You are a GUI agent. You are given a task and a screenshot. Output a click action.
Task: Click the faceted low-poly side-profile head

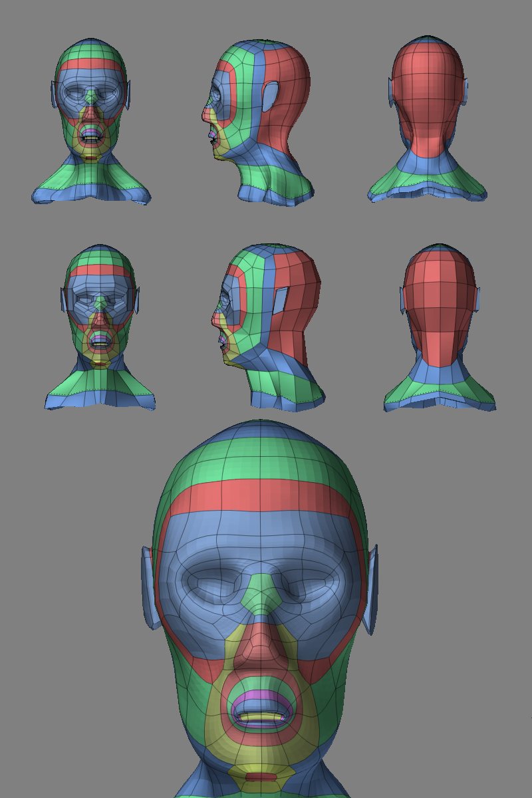click(x=268, y=326)
